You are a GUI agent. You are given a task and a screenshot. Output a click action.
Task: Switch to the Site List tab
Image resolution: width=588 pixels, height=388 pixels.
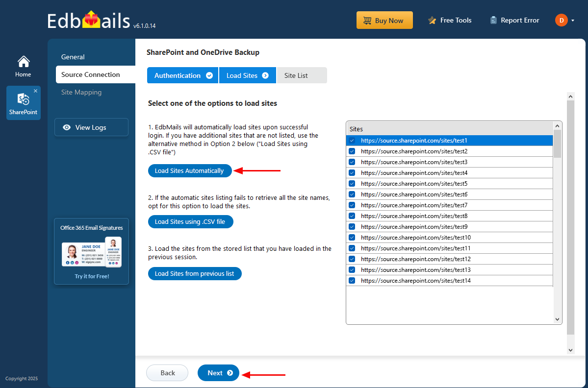[302, 75]
